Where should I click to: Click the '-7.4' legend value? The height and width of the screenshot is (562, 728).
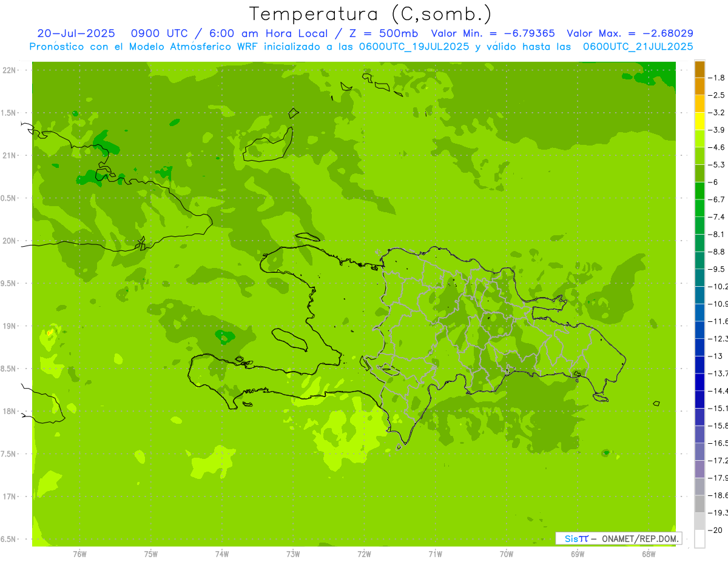(x=717, y=217)
